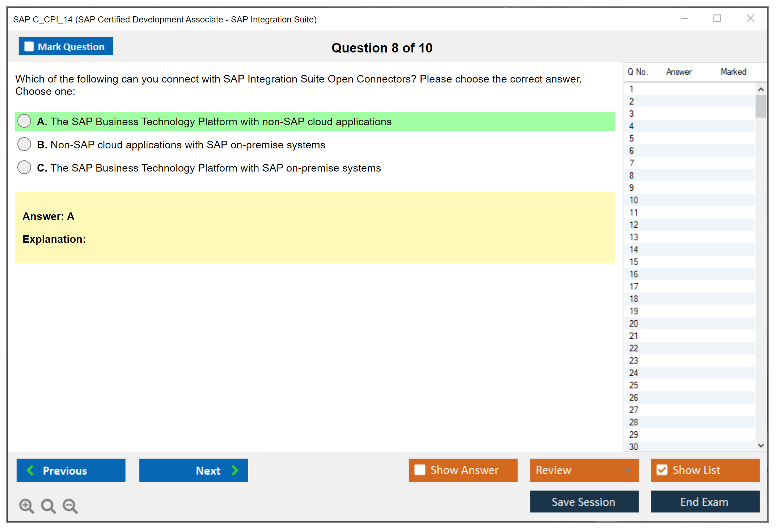
Task: Click the green right arrow on Next
Action: click(x=235, y=470)
